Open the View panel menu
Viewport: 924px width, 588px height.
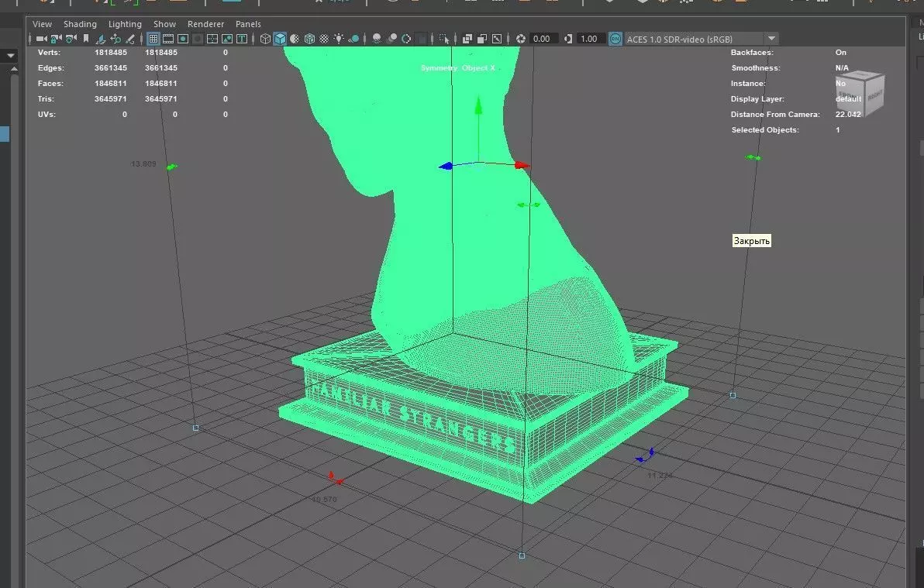point(42,24)
